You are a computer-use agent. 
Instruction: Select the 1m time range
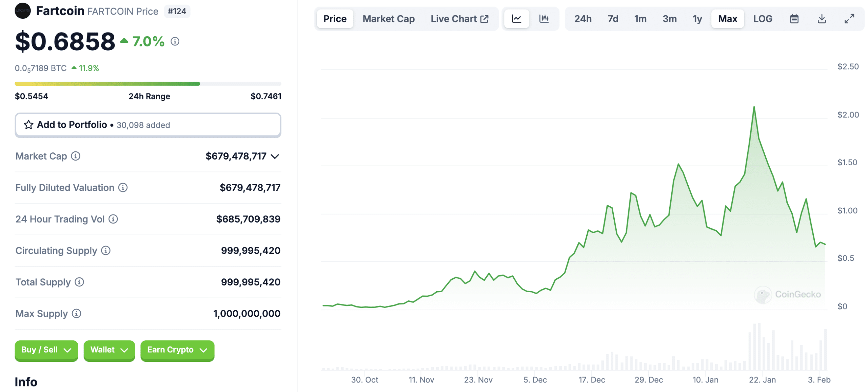(x=640, y=19)
